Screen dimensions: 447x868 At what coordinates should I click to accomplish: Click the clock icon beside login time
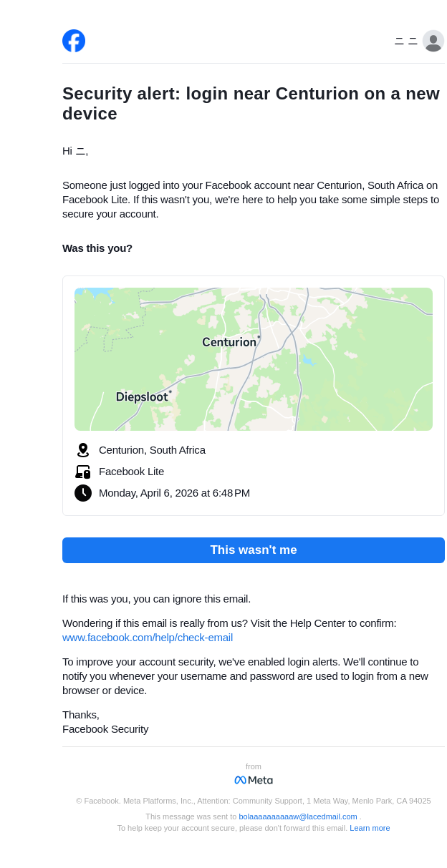click(x=83, y=493)
